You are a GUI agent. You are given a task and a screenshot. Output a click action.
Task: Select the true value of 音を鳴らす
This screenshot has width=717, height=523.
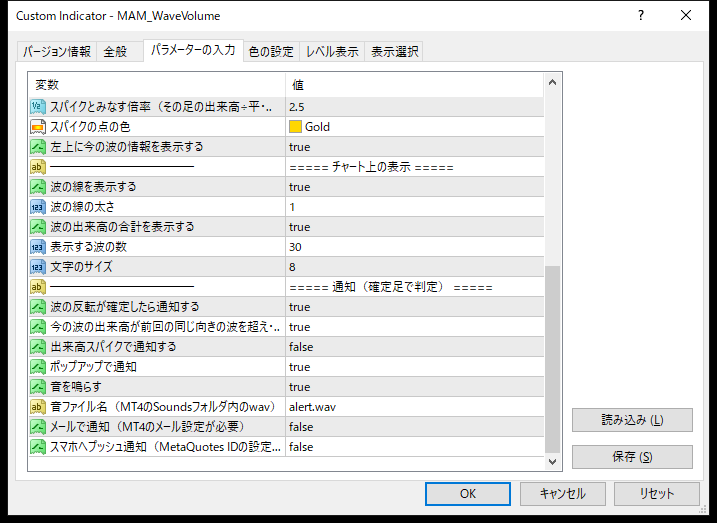pyautogui.click(x=300, y=387)
